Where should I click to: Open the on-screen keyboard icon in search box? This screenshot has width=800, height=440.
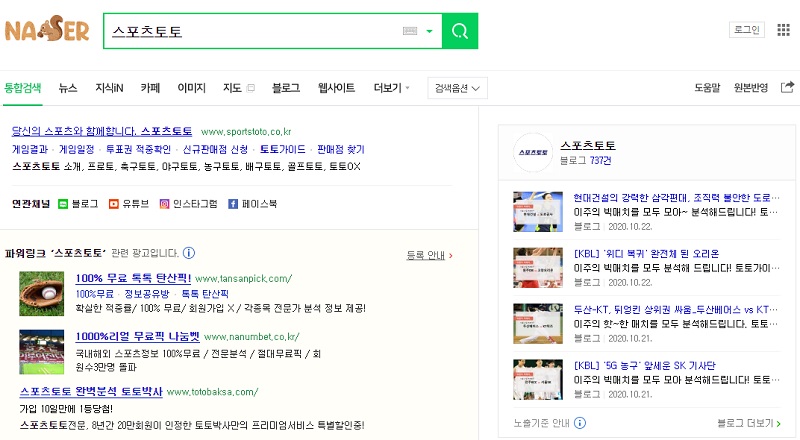[410, 31]
